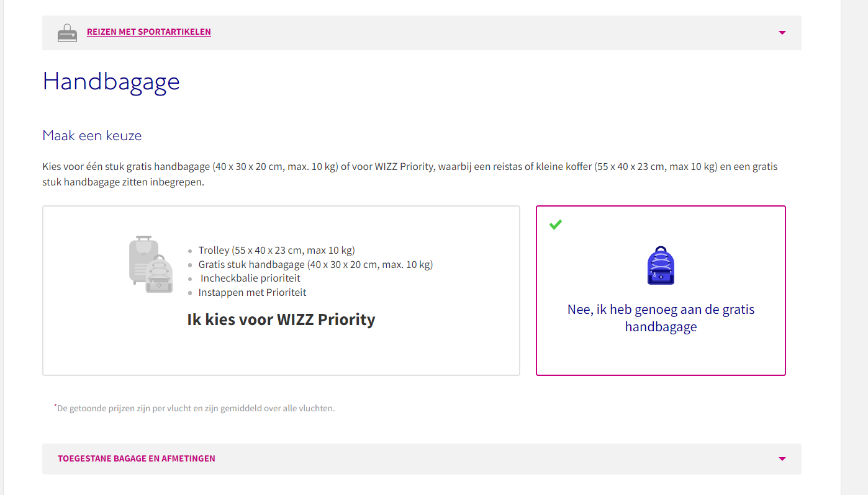Choose Ik kies voor WIZZ Priority
The width and height of the screenshot is (868, 495).
281,319
